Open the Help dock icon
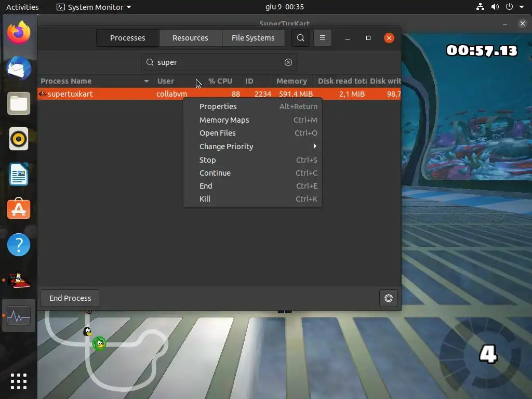Image resolution: width=532 pixels, height=399 pixels. (x=19, y=245)
